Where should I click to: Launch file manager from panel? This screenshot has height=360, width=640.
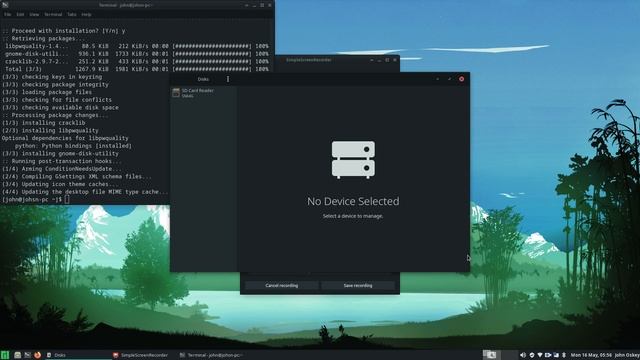point(17,355)
